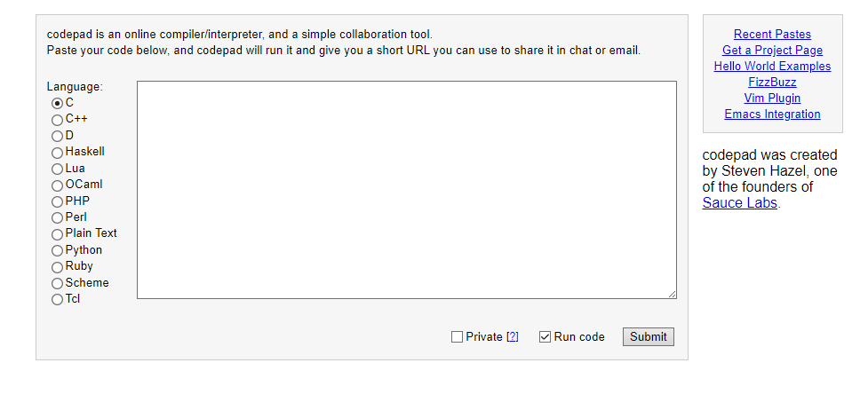Image resolution: width=868 pixels, height=418 pixels.
Task: Choose OCaml as the language
Action: pyautogui.click(x=58, y=185)
